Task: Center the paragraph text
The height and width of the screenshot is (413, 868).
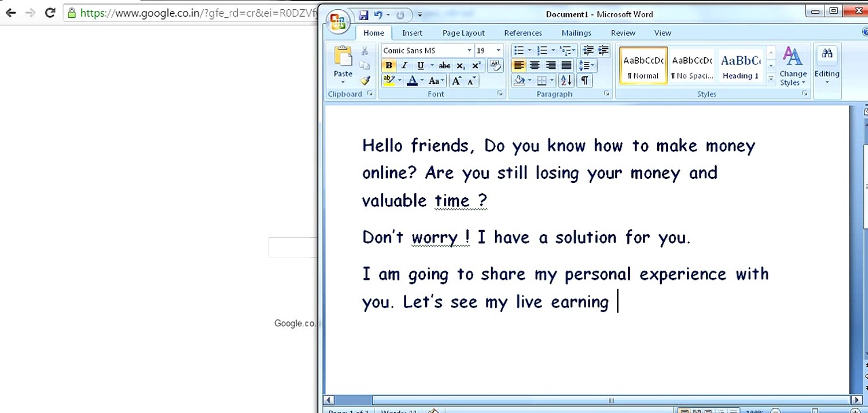Action: [x=535, y=65]
